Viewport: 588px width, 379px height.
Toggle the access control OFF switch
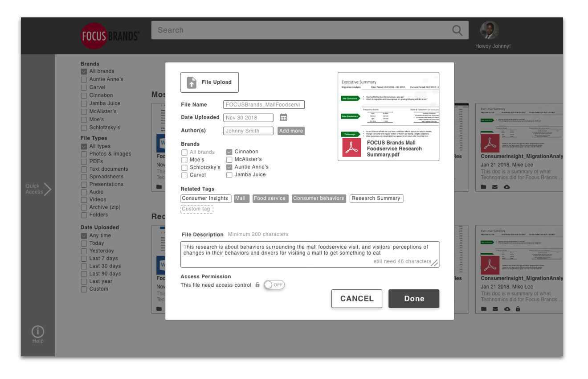click(274, 285)
